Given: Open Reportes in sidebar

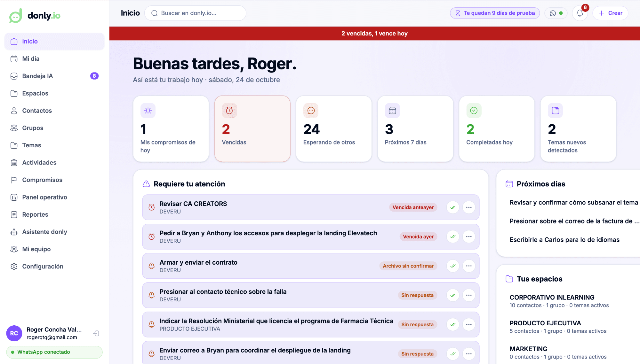Looking at the screenshot, I should click(54, 214).
